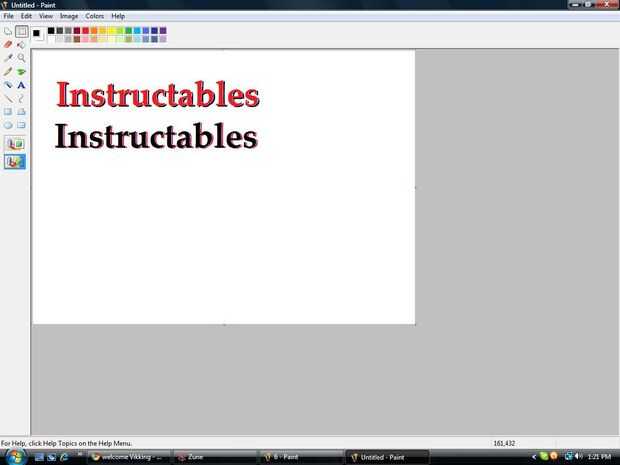Click the canvas bottom-right corner resize handle

(416, 325)
